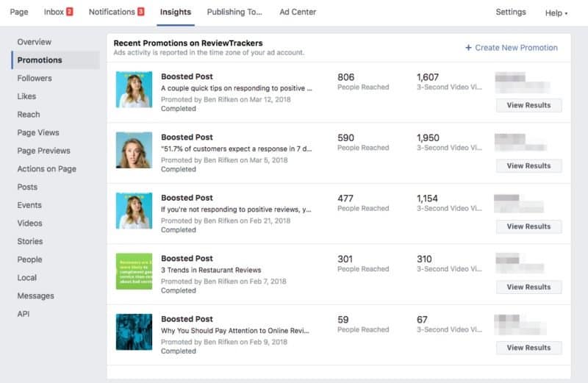Open Local in the sidebar
The image size is (588, 383).
[27, 278]
